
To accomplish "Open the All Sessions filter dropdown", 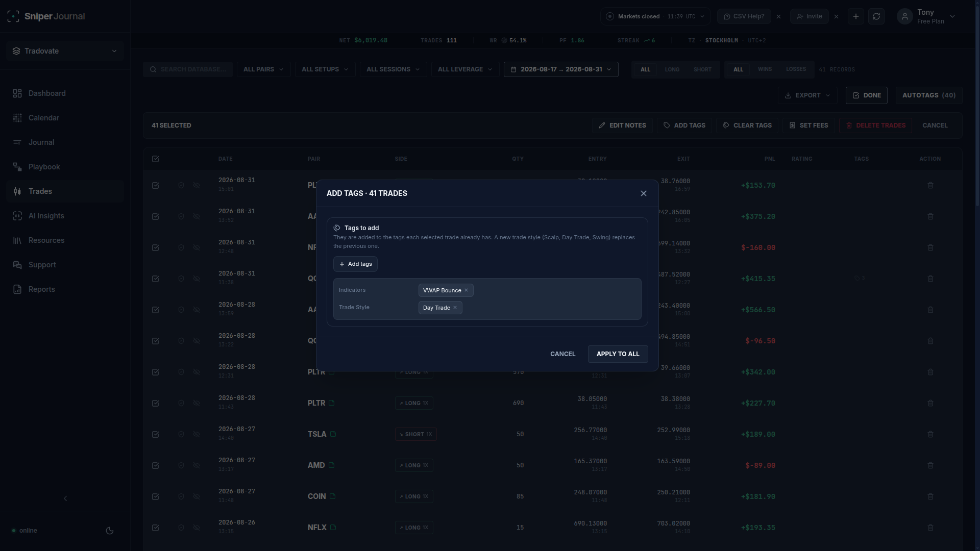I will click(x=393, y=69).
